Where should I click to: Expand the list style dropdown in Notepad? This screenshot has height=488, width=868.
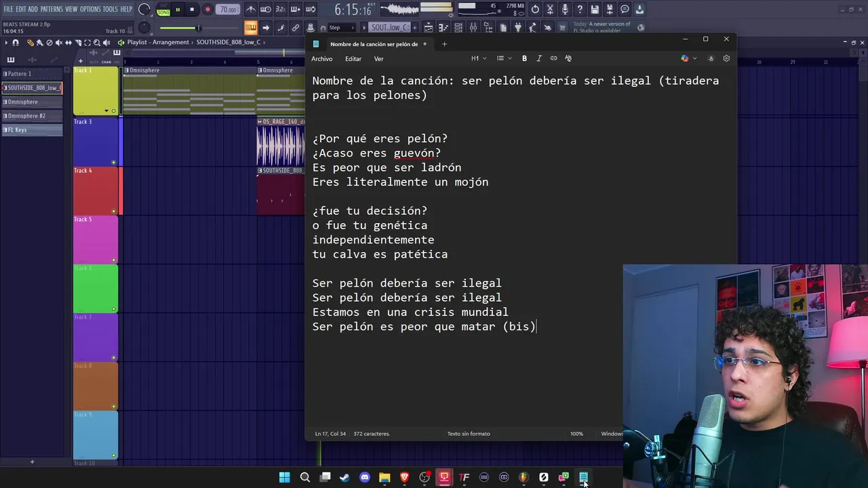click(x=504, y=59)
